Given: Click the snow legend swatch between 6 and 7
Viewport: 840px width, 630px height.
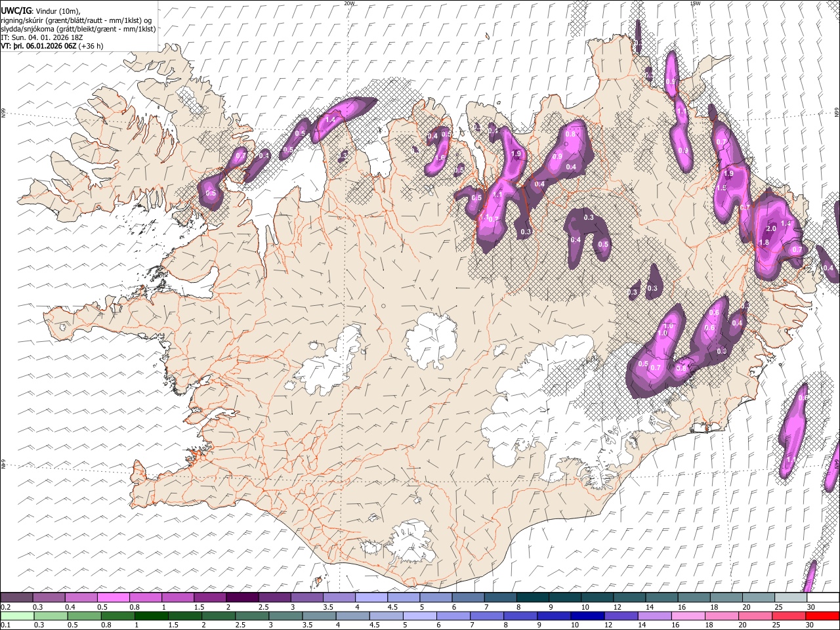Looking at the screenshot, I should click(468, 597).
